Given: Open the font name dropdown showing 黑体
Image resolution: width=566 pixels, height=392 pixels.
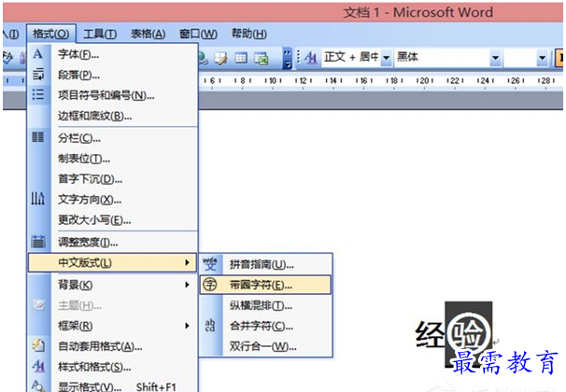Looking at the screenshot, I should 496,58.
